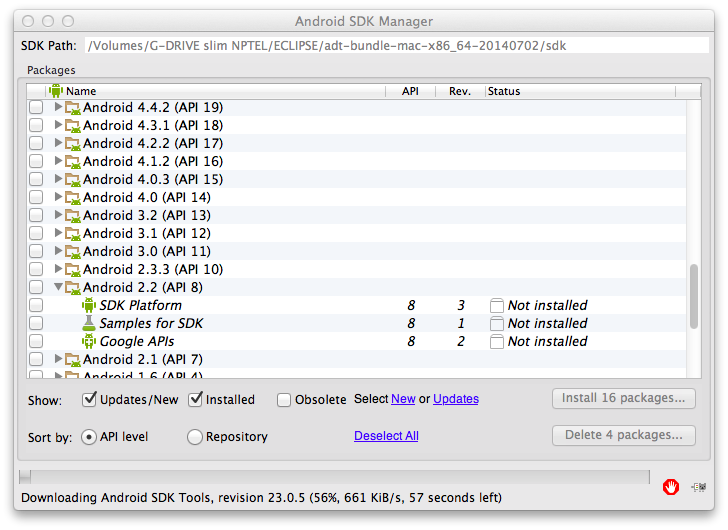Click the Android 2.2 (API 8) folder icon
Viewport: 728px width, 530px height.
72,288
